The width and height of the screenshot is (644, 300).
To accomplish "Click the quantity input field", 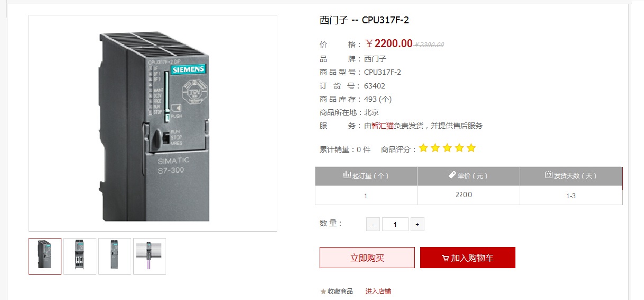I will (x=395, y=224).
